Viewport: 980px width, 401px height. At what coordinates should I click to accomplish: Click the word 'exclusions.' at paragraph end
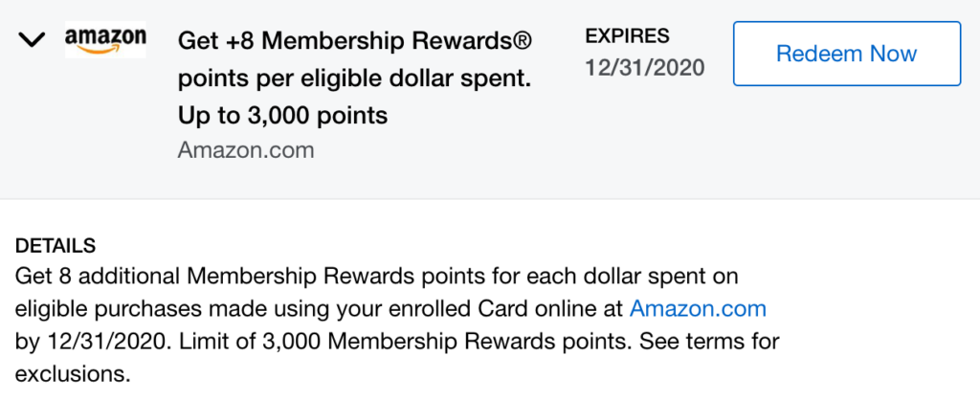[73, 374]
